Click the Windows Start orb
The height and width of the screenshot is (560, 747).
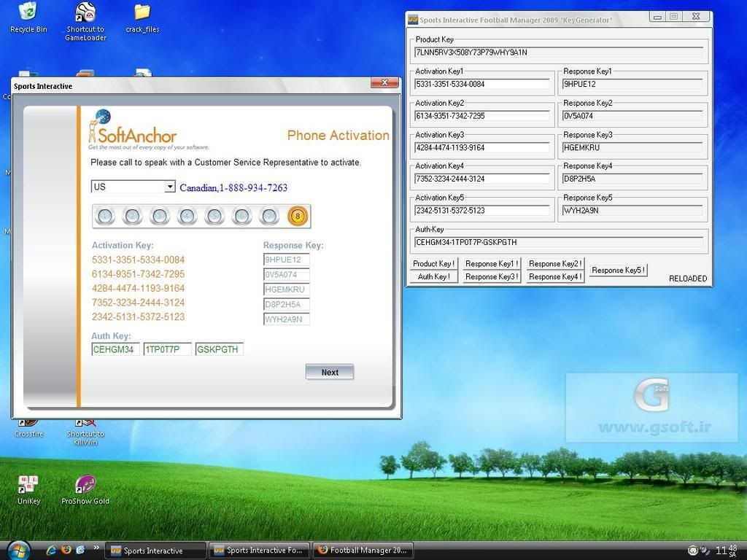coord(17,550)
